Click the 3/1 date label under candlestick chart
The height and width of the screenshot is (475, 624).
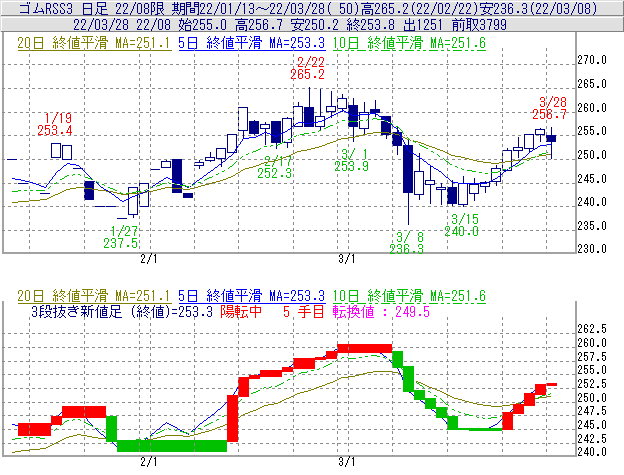347,259
